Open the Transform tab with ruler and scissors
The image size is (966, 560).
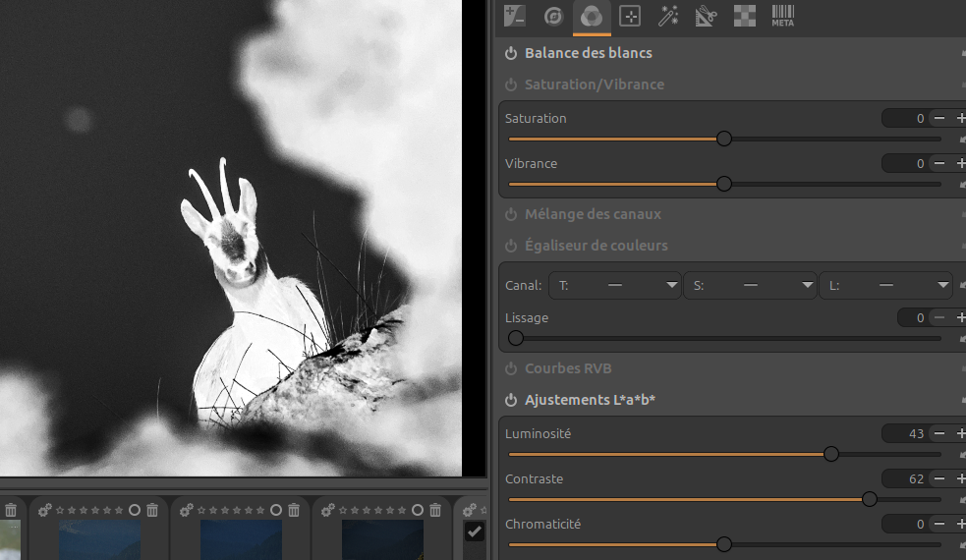point(707,16)
